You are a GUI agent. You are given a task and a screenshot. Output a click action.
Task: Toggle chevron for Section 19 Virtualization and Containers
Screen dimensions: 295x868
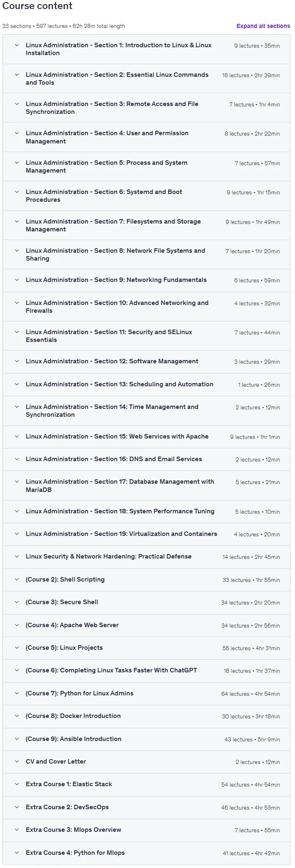tap(17, 534)
